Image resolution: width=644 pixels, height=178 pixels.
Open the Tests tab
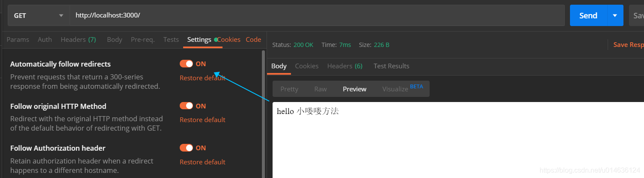(171, 39)
